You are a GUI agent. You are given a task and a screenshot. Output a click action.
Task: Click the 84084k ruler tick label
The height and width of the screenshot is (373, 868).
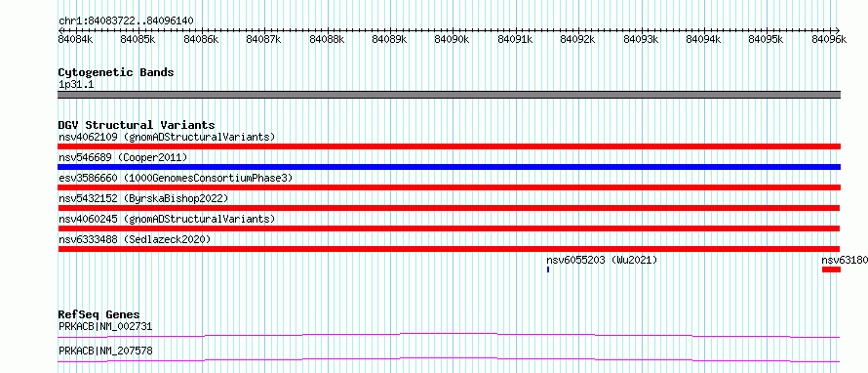pyautogui.click(x=76, y=39)
